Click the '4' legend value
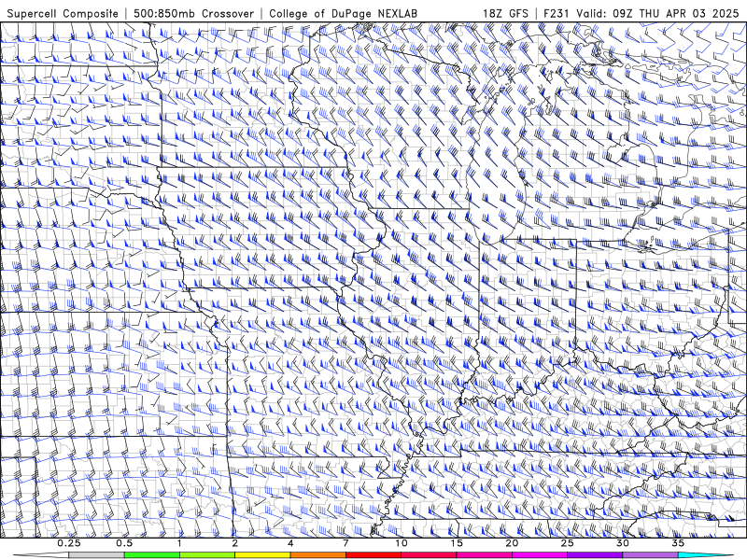 [290, 543]
